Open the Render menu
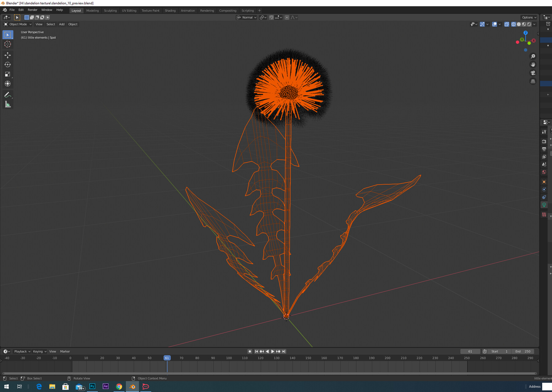The height and width of the screenshot is (392, 552). click(x=33, y=10)
